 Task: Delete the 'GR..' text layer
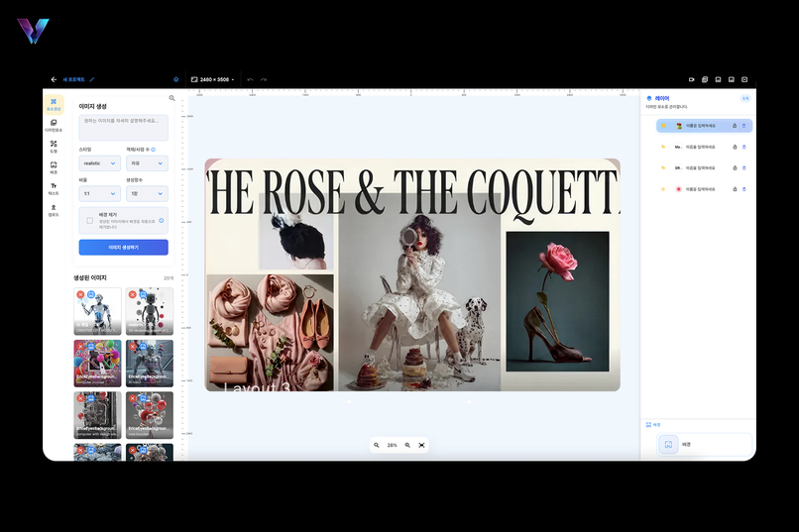pyautogui.click(x=743, y=168)
